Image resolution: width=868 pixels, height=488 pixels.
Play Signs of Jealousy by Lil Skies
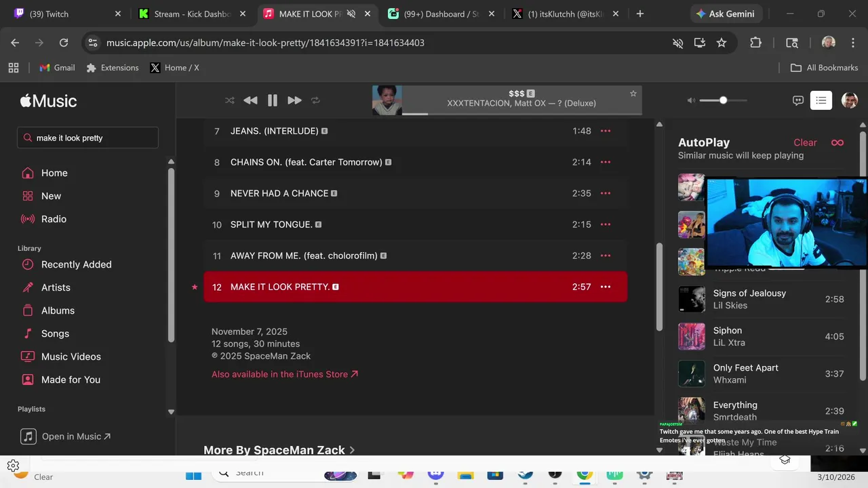pyautogui.click(x=762, y=299)
